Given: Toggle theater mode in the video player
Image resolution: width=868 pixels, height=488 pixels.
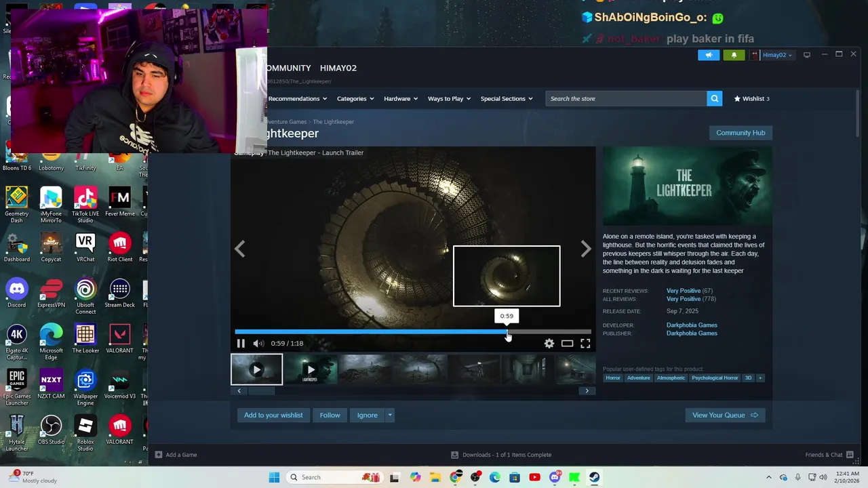Looking at the screenshot, I should coord(567,344).
